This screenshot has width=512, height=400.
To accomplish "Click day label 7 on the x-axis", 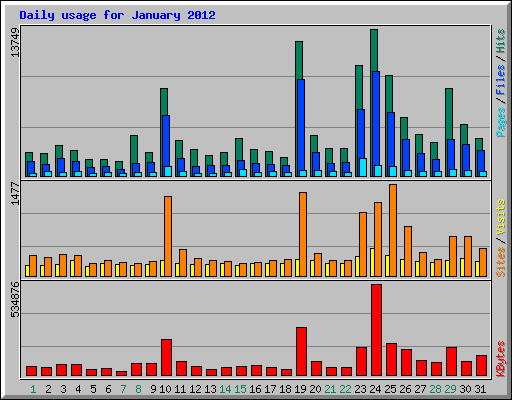I will [x=123, y=389].
